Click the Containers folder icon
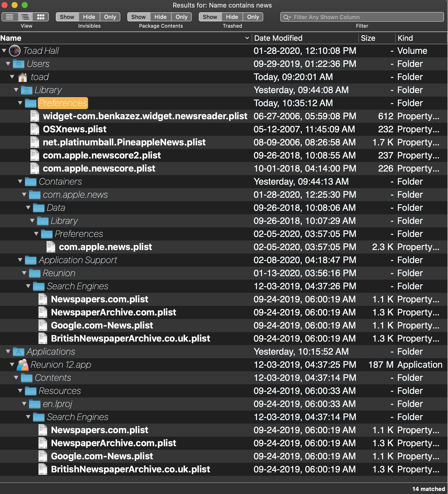This screenshot has height=494, width=448. point(31,182)
